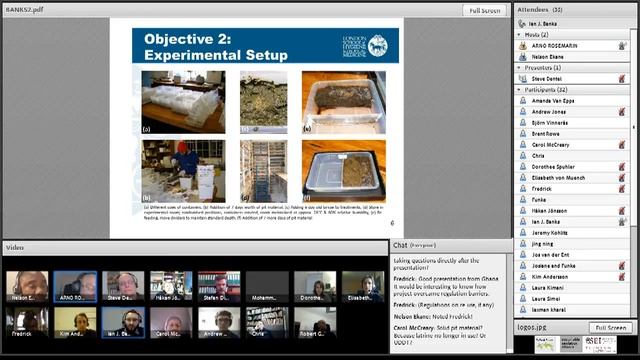The height and width of the screenshot is (360, 640).
Task: Click participant icon beside jing ning
Action: (523, 244)
